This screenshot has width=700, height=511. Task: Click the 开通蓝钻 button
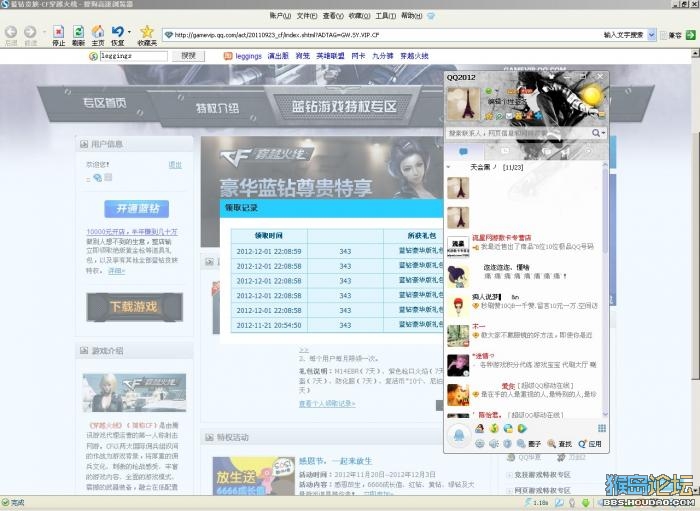pyautogui.click(x=137, y=209)
